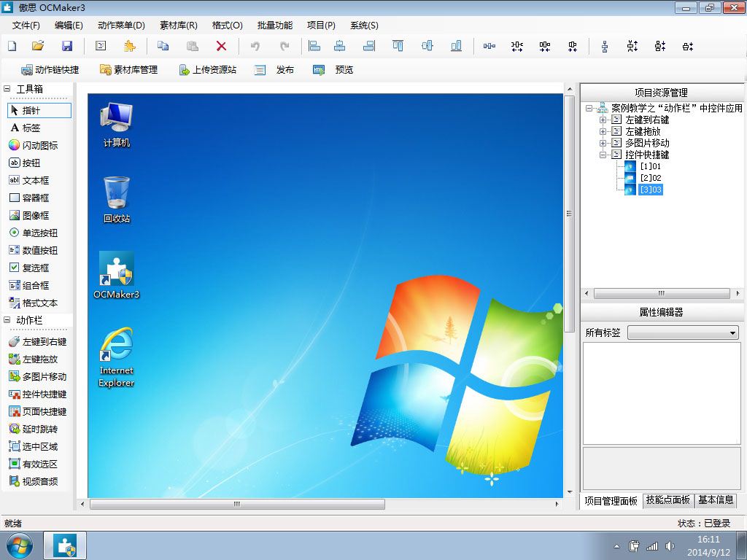Click the yellow puzzle piece toolbar icon
This screenshot has height=560, width=747.
(129, 46)
